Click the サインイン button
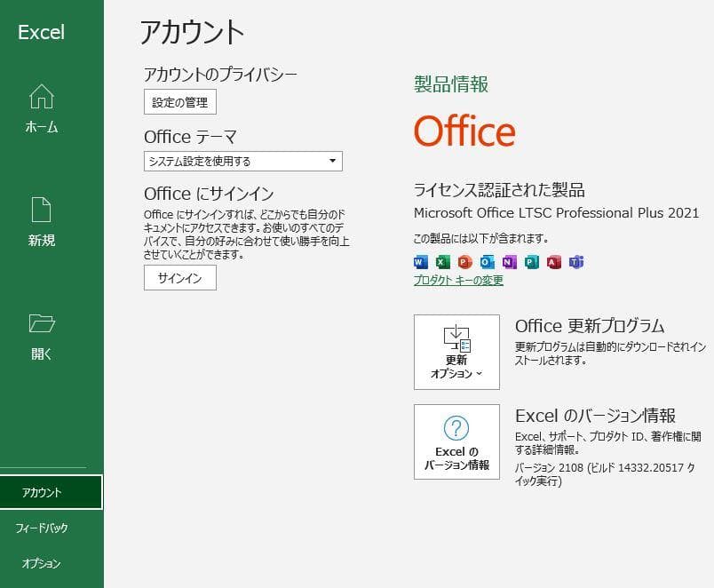Screen dimensions: 714x588 point(182,278)
